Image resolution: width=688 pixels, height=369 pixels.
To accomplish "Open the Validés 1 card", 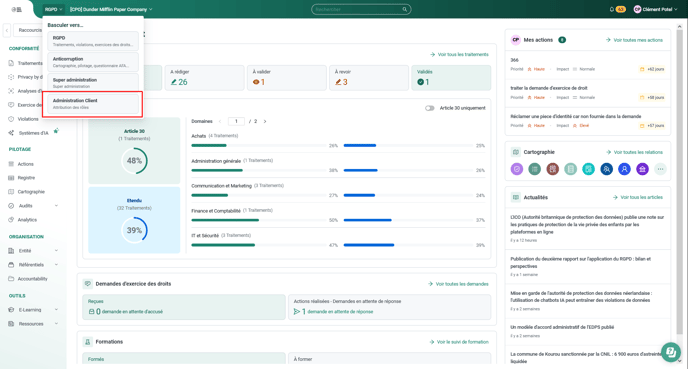I will click(451, 78).
